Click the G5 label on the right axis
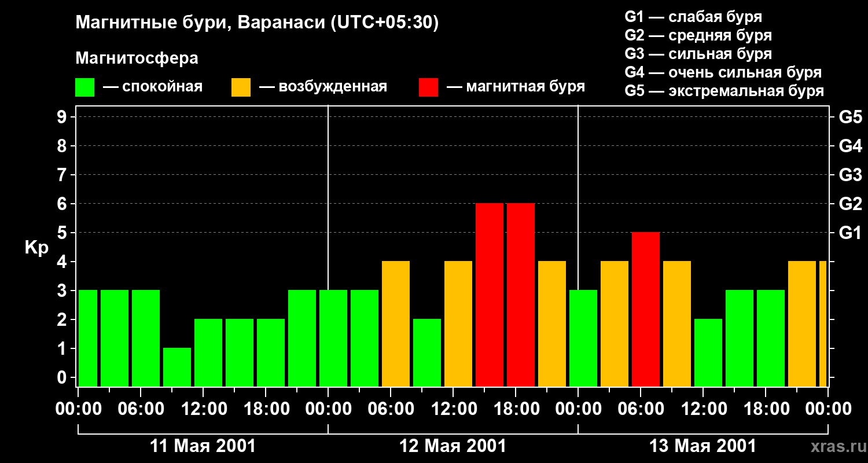The height and width of the screenshot is (463, 868). tap(850, 117)
